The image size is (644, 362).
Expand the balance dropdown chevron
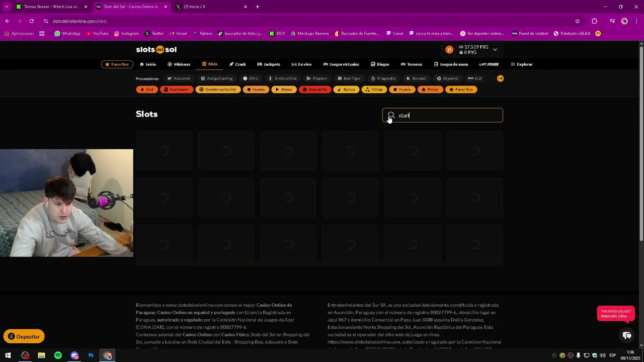[495, 49]
